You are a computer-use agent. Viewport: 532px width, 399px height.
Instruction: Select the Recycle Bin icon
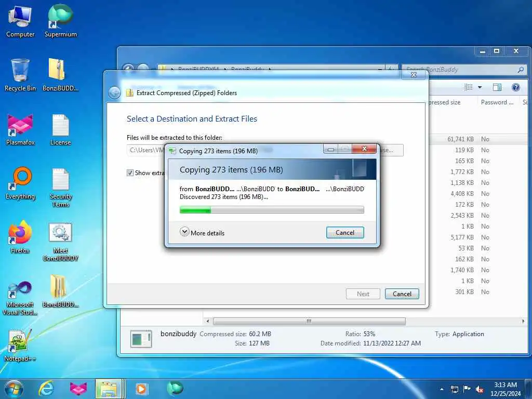tap(20, 75)
